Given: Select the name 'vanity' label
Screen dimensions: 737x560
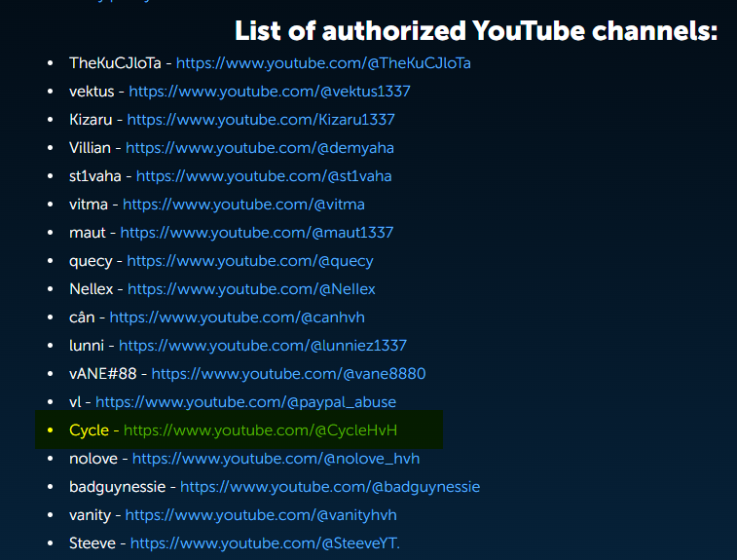Looking at the screenshot, I should coord(90,515).
